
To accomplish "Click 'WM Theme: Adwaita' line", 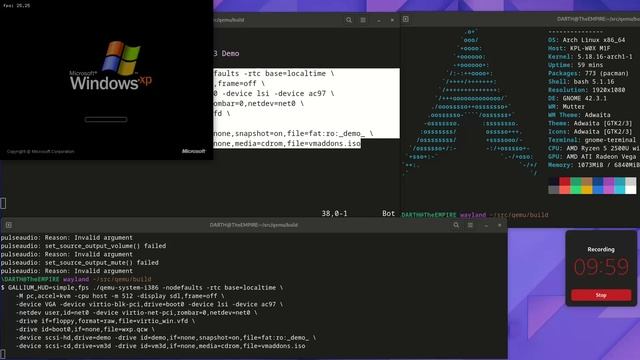I will (x=579, y=115).
